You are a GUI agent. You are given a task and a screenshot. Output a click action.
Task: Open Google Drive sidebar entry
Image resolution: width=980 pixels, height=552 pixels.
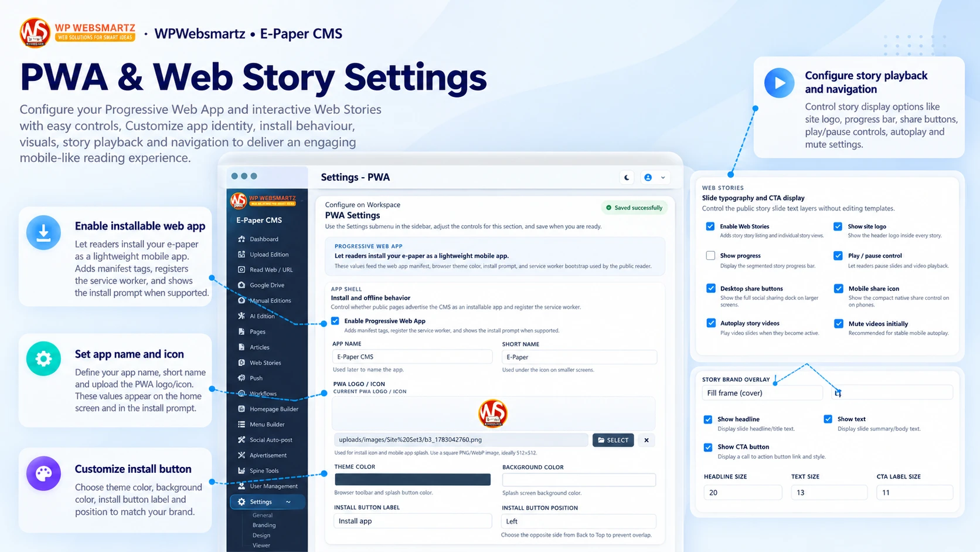[266, 285]
